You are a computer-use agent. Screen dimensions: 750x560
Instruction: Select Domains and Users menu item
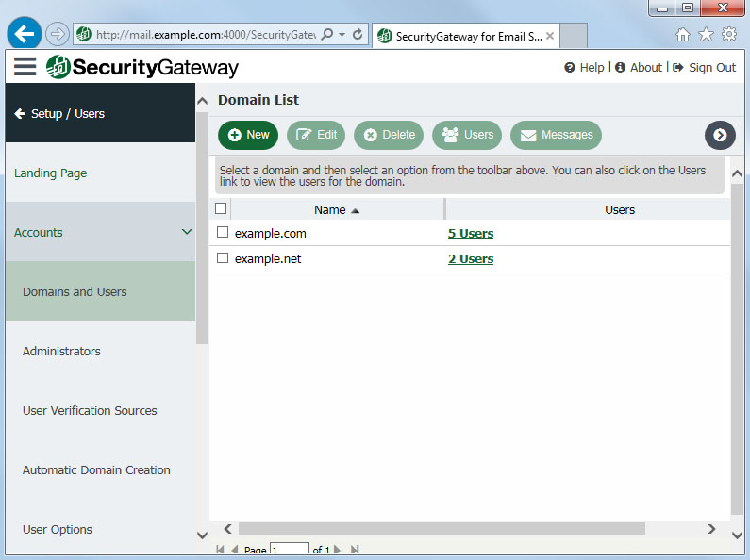tap(100, 291)
